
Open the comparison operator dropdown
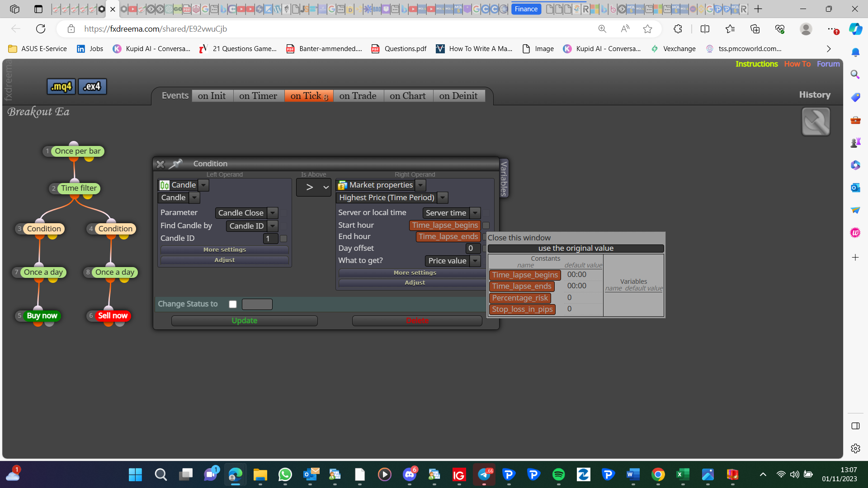click(x=314, y=187)
